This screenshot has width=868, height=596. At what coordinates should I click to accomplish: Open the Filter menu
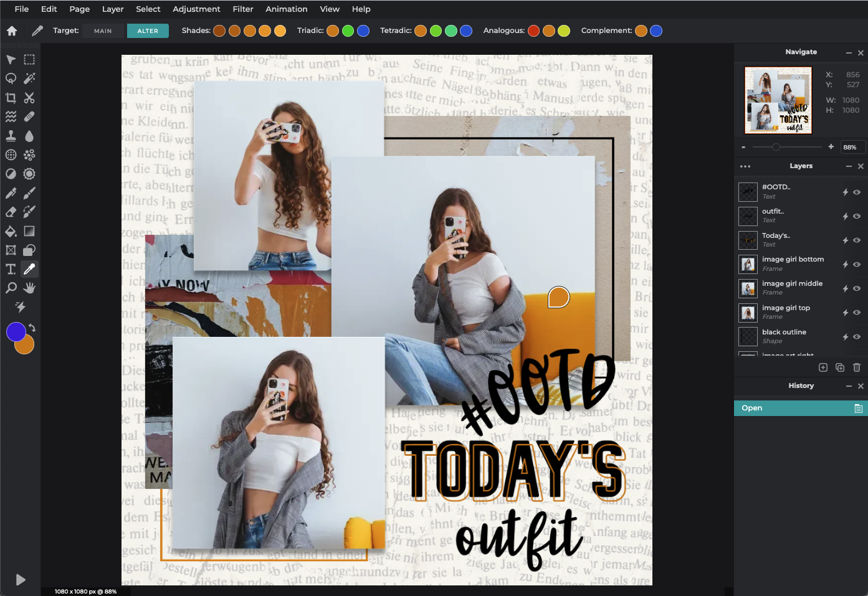click(243, 9)
